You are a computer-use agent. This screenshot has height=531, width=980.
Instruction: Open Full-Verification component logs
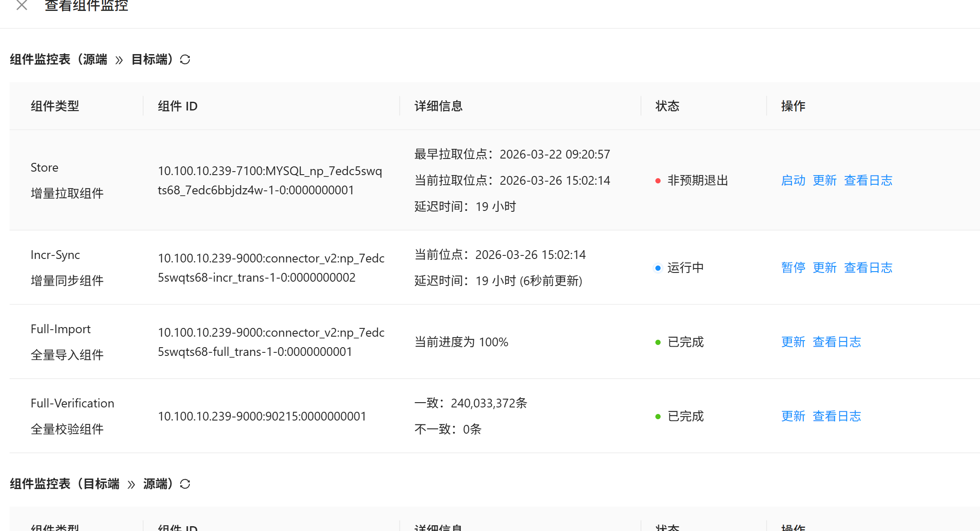pyautogui.click(x=836, y=416)
